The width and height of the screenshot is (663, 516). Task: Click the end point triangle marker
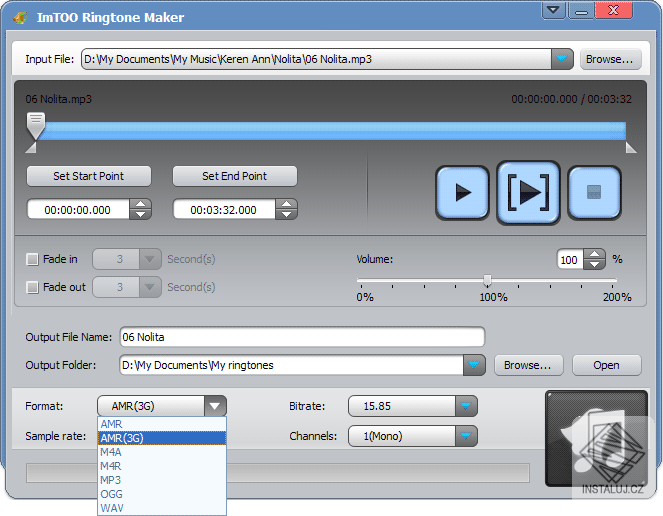coord(631,147)
